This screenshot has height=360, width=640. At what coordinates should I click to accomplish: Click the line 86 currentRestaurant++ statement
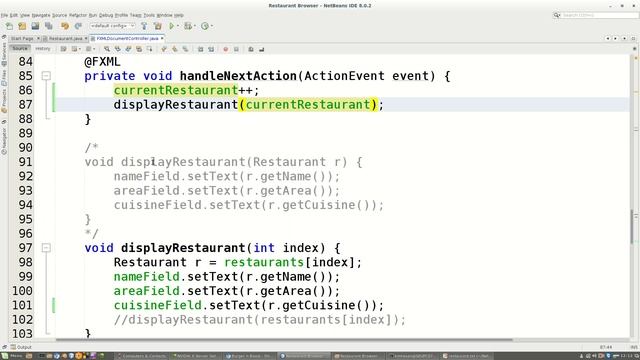[x=186, y=90]
